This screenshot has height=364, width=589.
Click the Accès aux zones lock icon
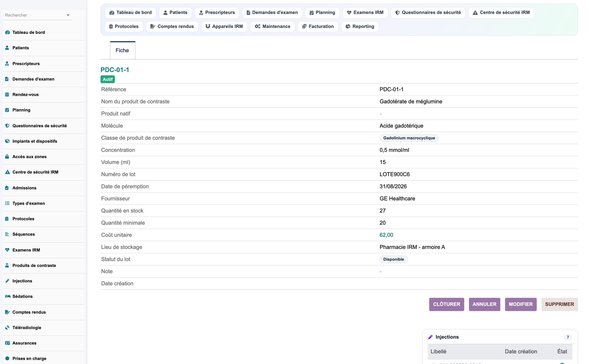[7, 157]
